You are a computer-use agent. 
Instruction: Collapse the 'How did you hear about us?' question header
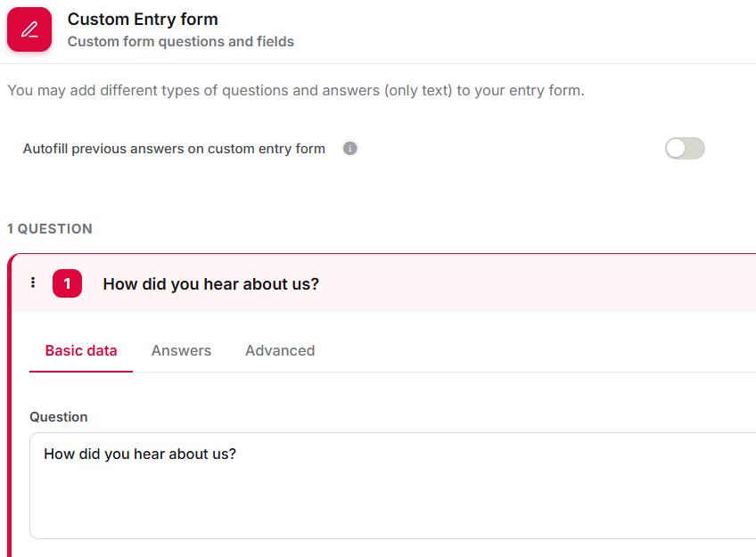(x=210, y=283)
